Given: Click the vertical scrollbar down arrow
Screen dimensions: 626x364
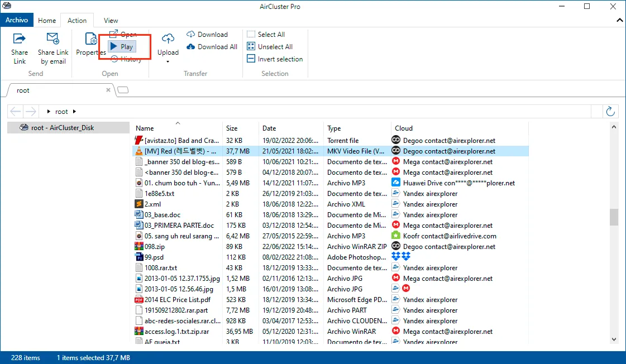Looking at the screenshot, I should (614, 339).
